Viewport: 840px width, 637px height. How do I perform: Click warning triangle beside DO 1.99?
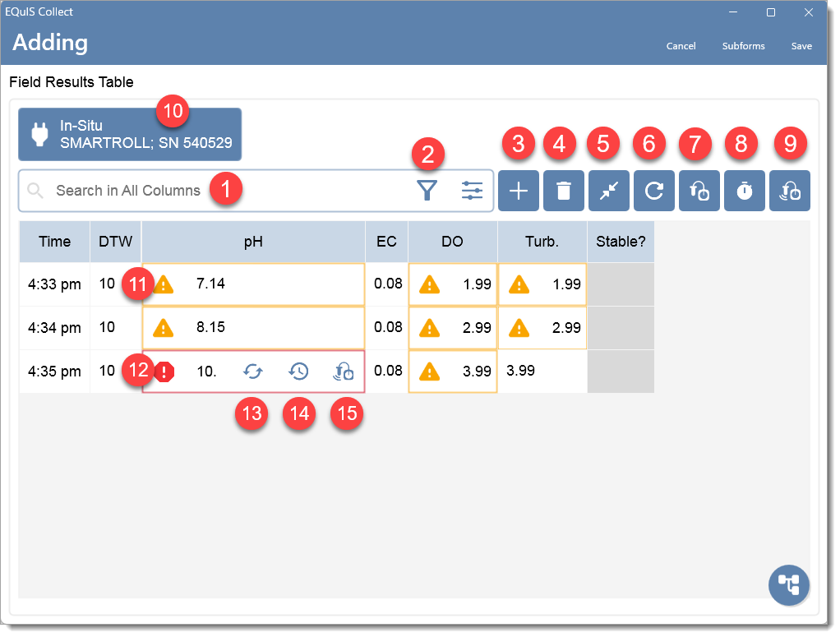tap(430, 284)
